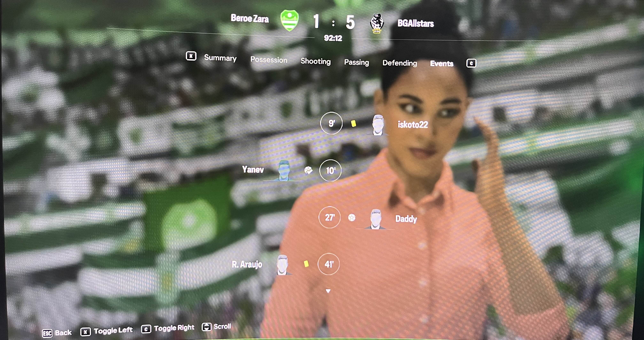Select the 41' event minute circle

point(329,264)
